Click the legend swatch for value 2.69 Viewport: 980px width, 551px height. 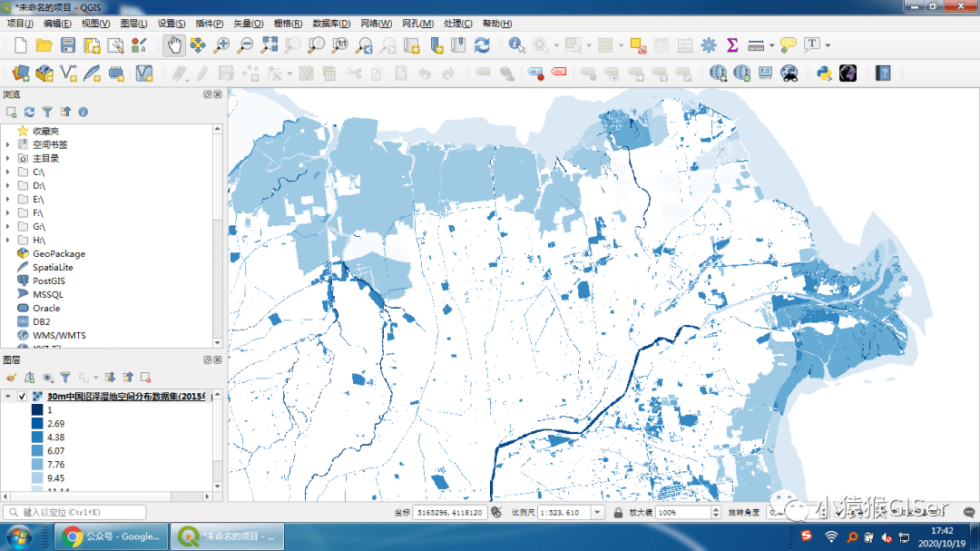click(x=37, y=423)
